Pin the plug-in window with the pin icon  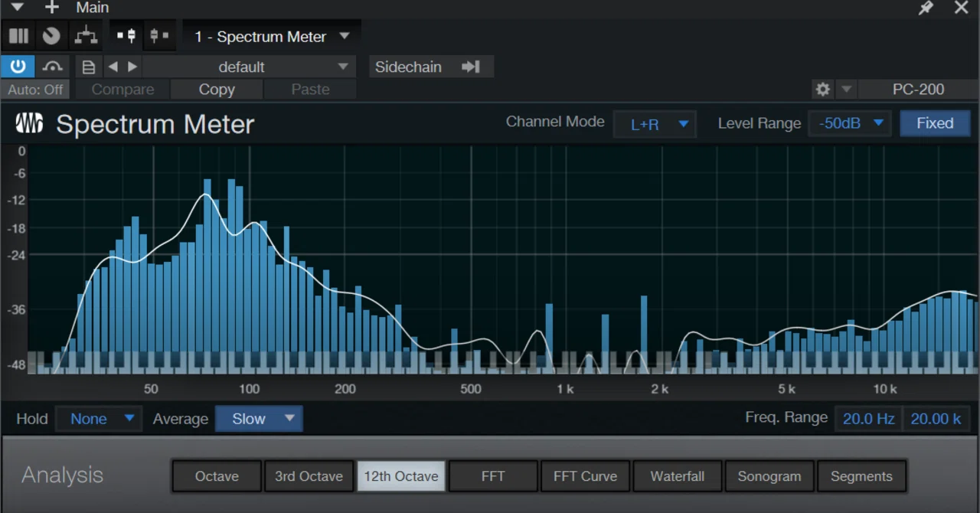[926, 8]
